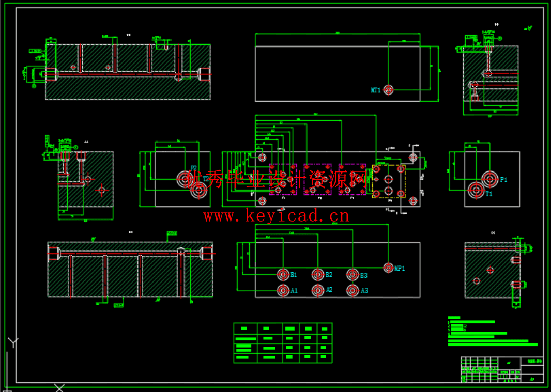The width and height of the screenshot is (551, 392).
Task: Select the title block in corner
Action: (502, 370)
